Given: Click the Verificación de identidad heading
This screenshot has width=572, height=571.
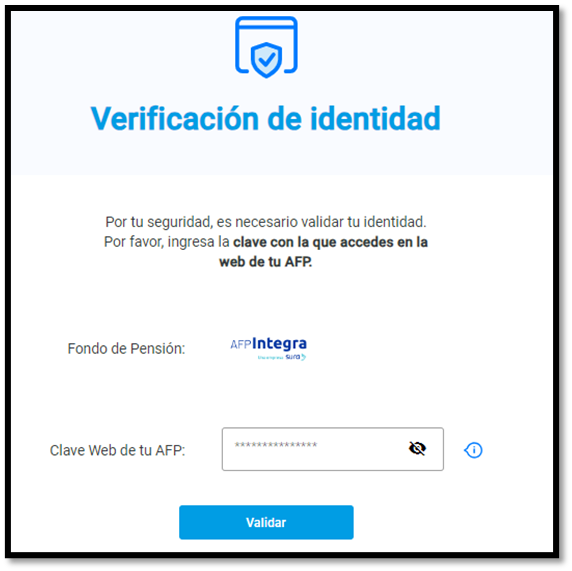Looking at the screenshot, I should (x=266, y=118).
